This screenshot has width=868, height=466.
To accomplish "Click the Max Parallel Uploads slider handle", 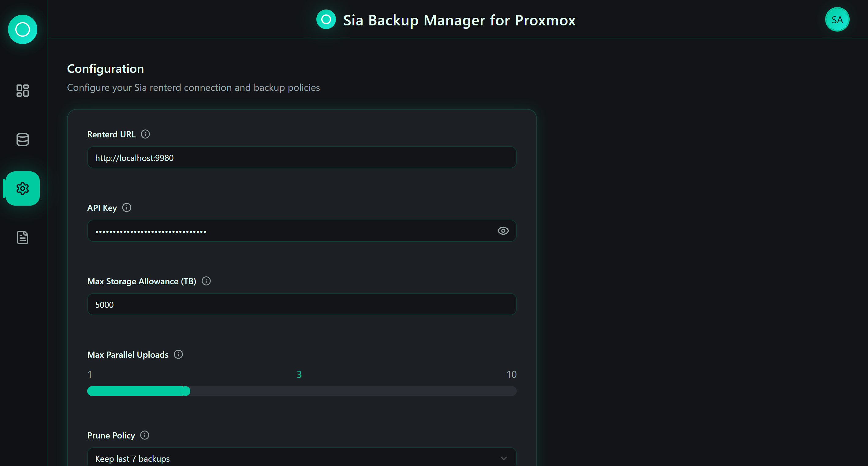I will pos(186,391).
